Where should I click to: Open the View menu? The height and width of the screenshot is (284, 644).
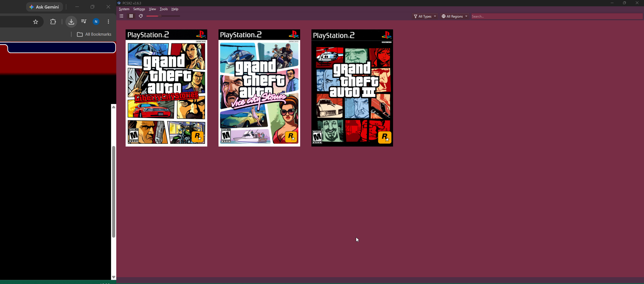point(152,9)
